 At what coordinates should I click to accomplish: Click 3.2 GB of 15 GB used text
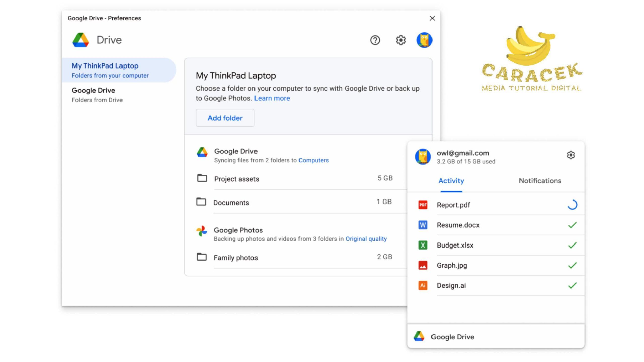point(466,162)
